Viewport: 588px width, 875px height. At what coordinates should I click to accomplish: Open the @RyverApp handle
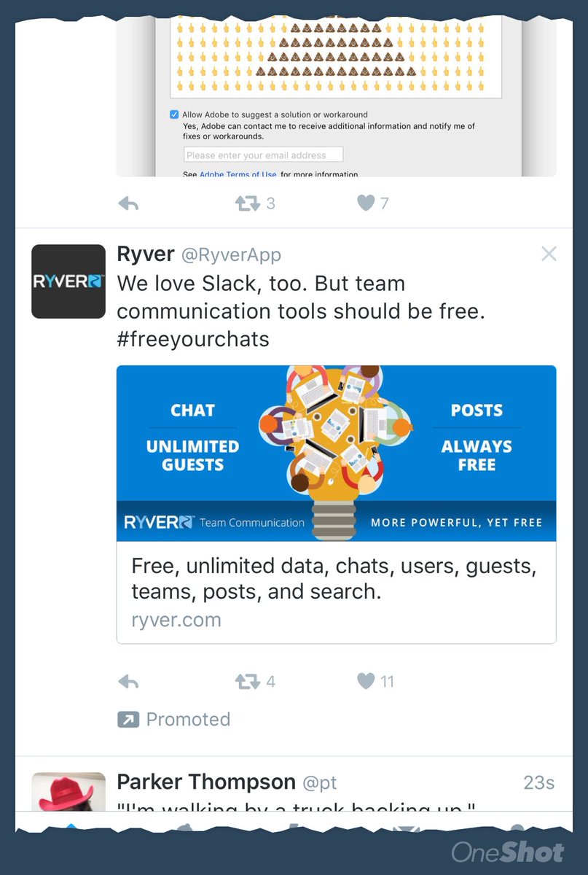point(231,254)
